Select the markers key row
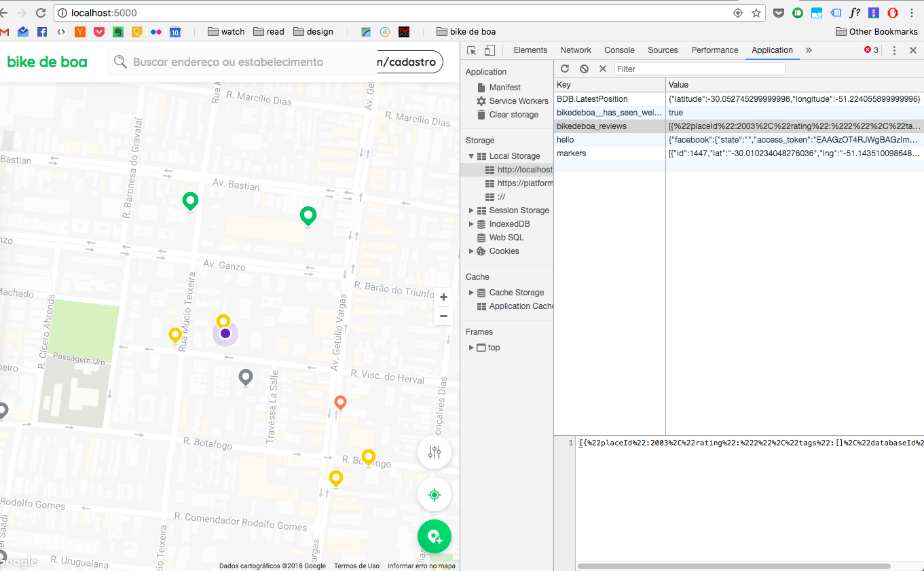 tap(739, 153)
